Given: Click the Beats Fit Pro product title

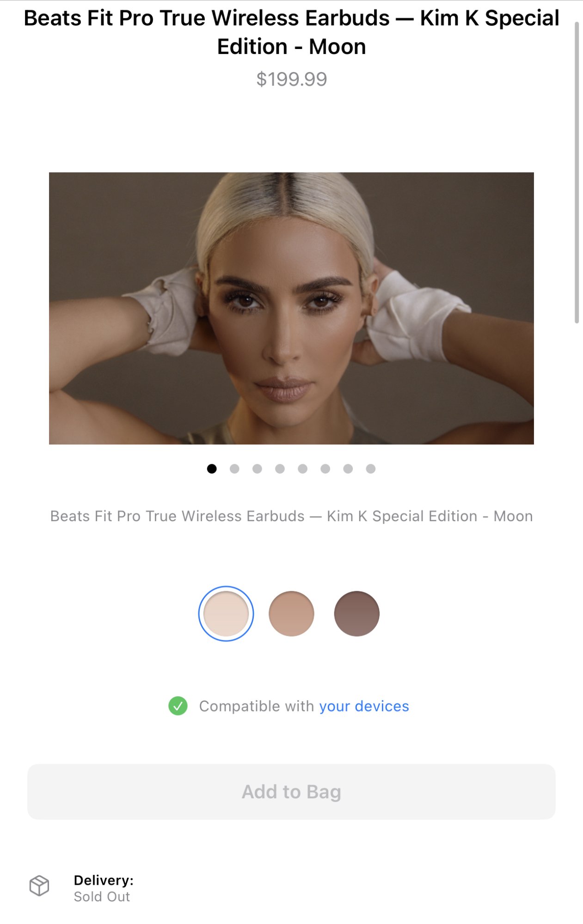Looking at the screenshot, I should pyautogui.click(x=291, y=32).
